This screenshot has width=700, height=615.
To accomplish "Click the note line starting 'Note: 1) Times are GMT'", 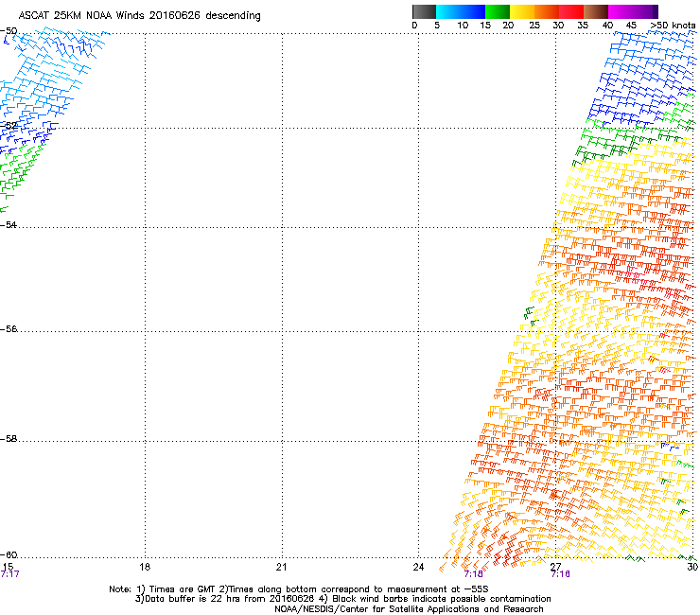I will coord(299,589).
